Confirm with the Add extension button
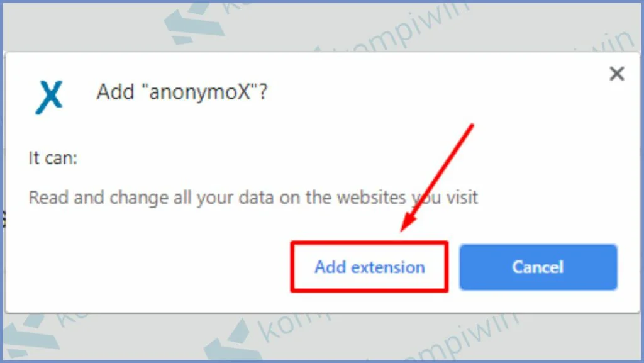 (369, 267)
